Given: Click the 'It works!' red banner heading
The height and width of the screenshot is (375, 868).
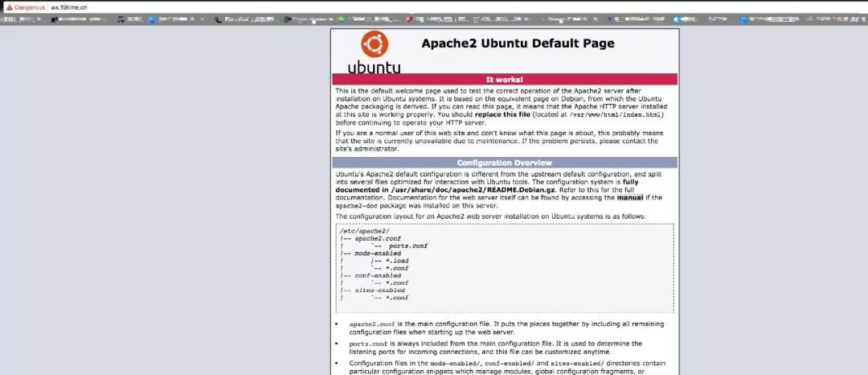Looking at the screenshot, I should pos(504,79).
